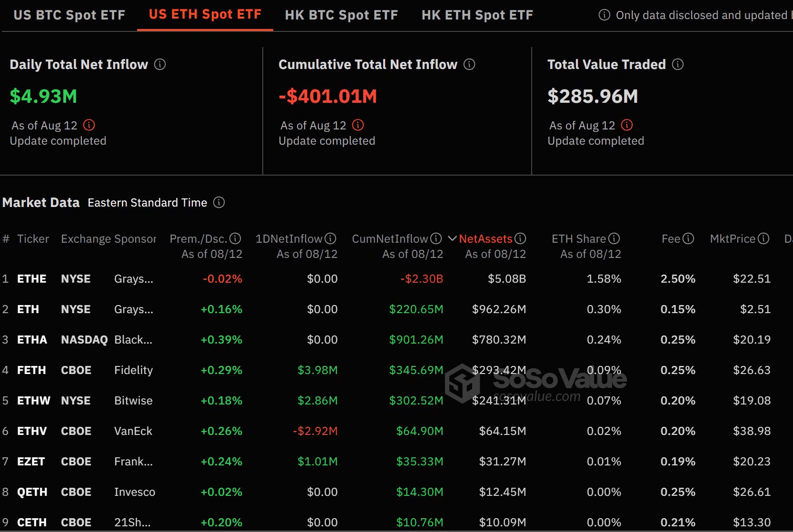Viewport: 793px width, 532px height.
Task: Open info icon beside Cumulative Total Net Inflow
Action: (x=469, y=64)
